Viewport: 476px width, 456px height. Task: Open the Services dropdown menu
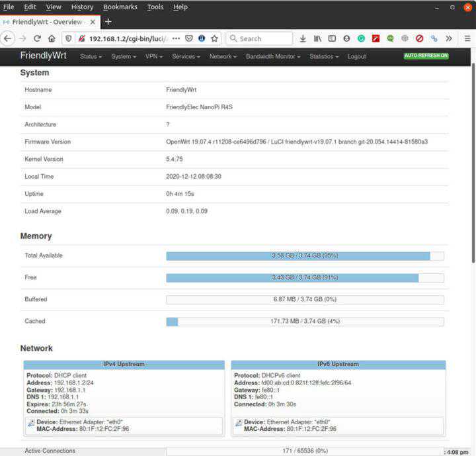tap(186, 57)
